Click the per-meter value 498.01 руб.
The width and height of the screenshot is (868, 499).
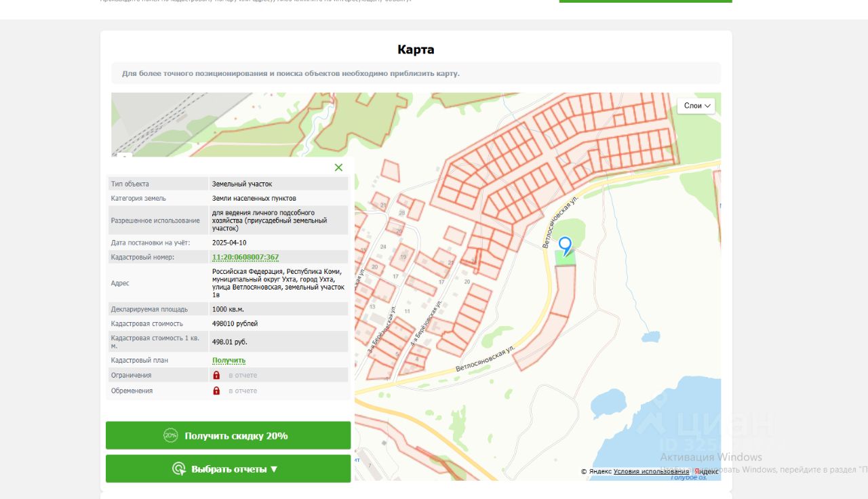[x=230, y=342]
